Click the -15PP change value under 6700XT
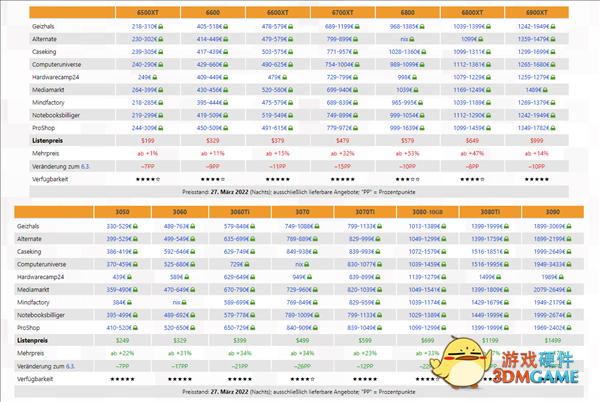 click(342, 166)
